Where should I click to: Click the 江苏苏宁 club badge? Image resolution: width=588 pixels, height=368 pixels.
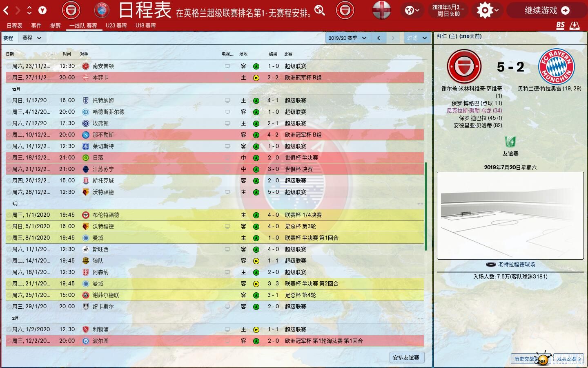pyautogui.click(x=86, y=169)
